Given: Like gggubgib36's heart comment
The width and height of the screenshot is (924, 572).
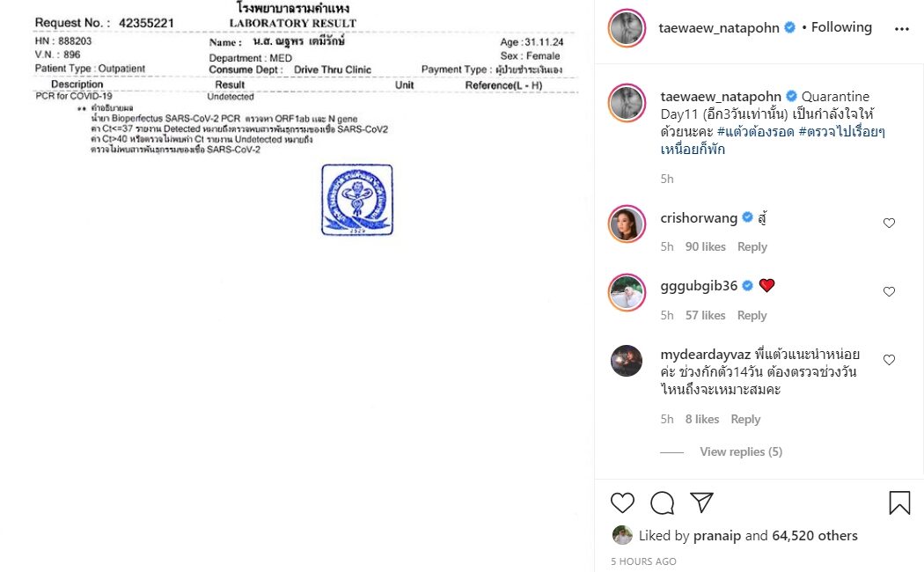Looking at the screenshot, I should (x=889, y=291).
